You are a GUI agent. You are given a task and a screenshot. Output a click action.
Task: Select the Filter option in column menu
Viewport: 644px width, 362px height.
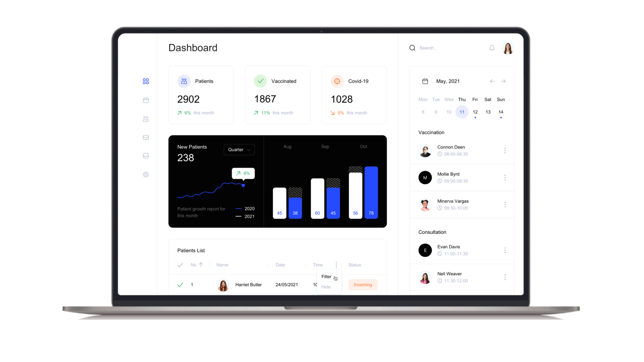pos(326,277)
